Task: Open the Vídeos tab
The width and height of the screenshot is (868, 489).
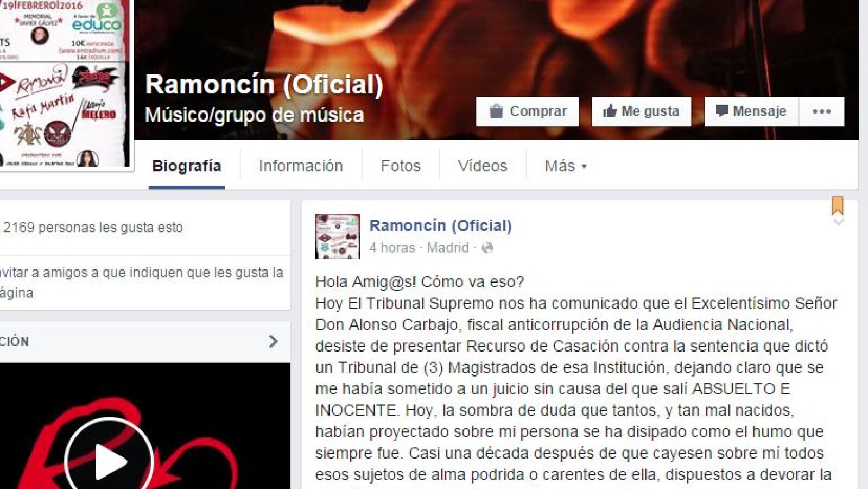Action: pyautogui.click(x=483, y=166)
